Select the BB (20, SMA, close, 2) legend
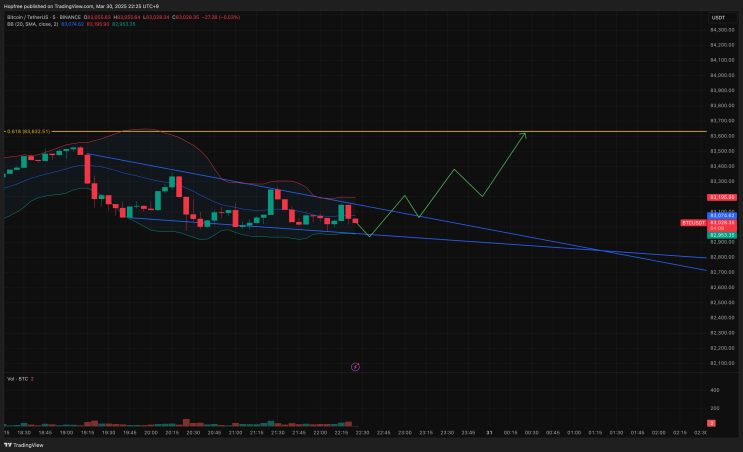The height and width of the screenshot is (452, 743). pos(32,24)
